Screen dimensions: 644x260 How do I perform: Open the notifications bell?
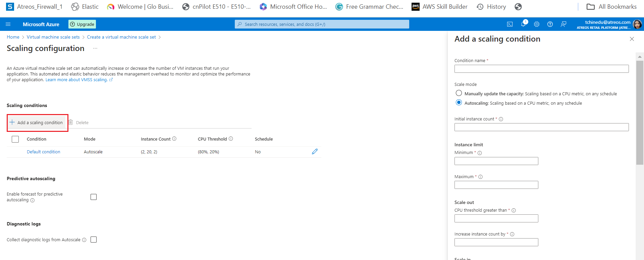tap(523, 24)
